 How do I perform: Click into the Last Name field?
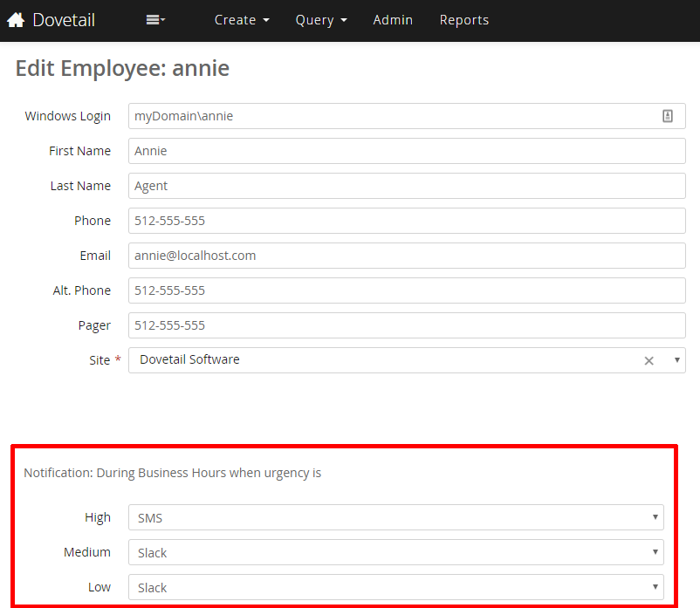[407, 186]
